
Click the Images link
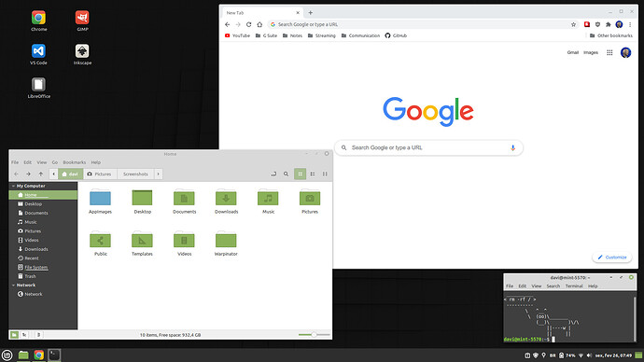point(591,52)
